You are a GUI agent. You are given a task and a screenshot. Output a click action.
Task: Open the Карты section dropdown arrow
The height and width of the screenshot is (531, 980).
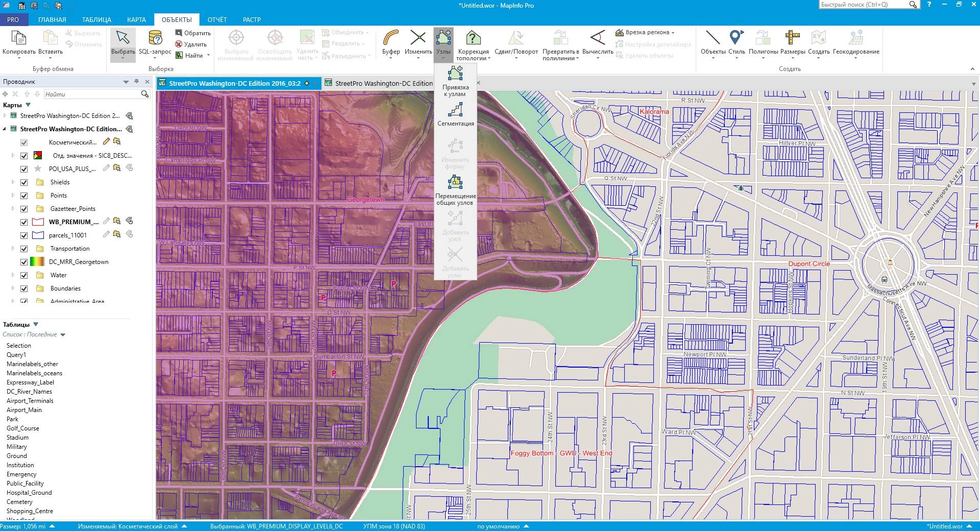pos(28,105)
